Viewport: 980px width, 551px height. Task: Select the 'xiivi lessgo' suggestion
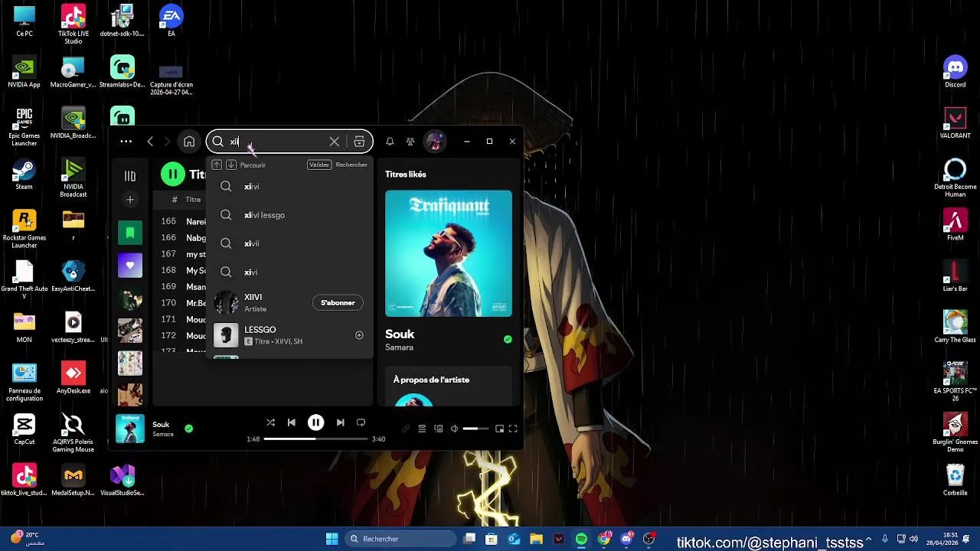[x=289, y=215]
